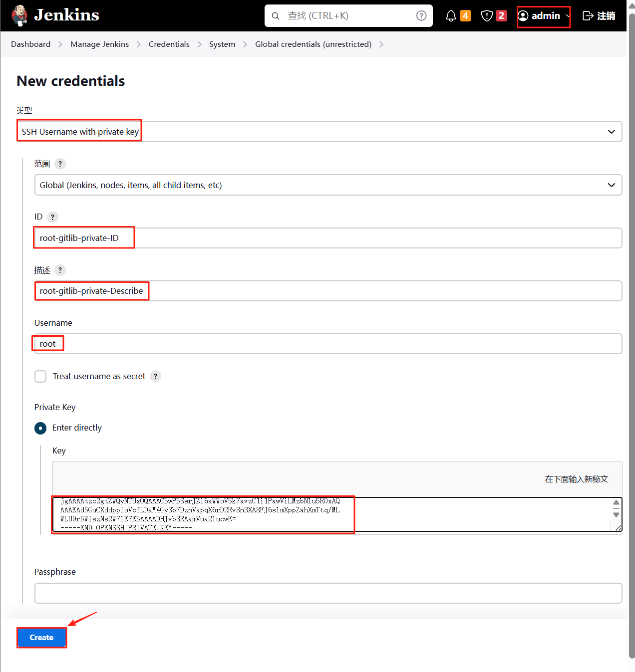
Task: Click the page vertical scrollbar
Action: (632, 336)
